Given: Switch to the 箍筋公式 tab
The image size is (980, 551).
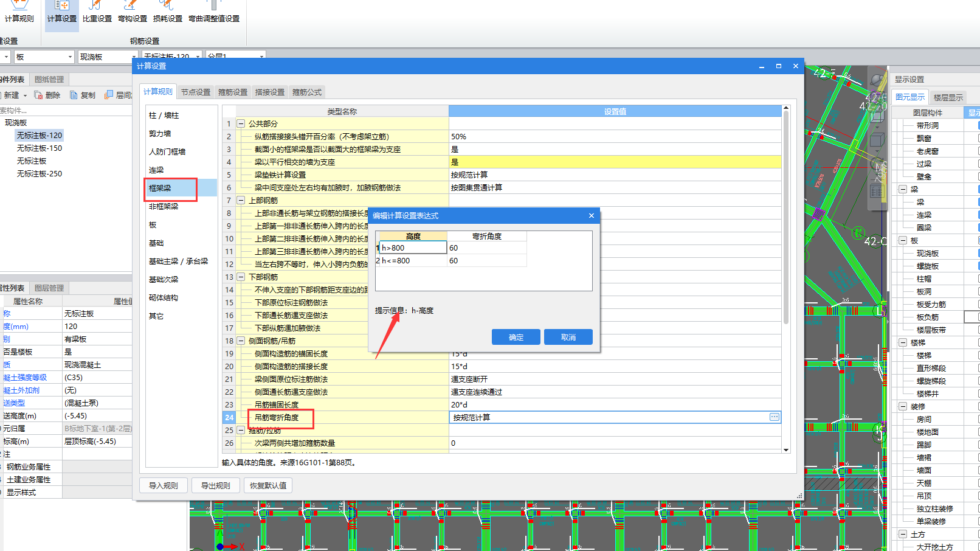Looking at the screenshot, I should 307,92.
